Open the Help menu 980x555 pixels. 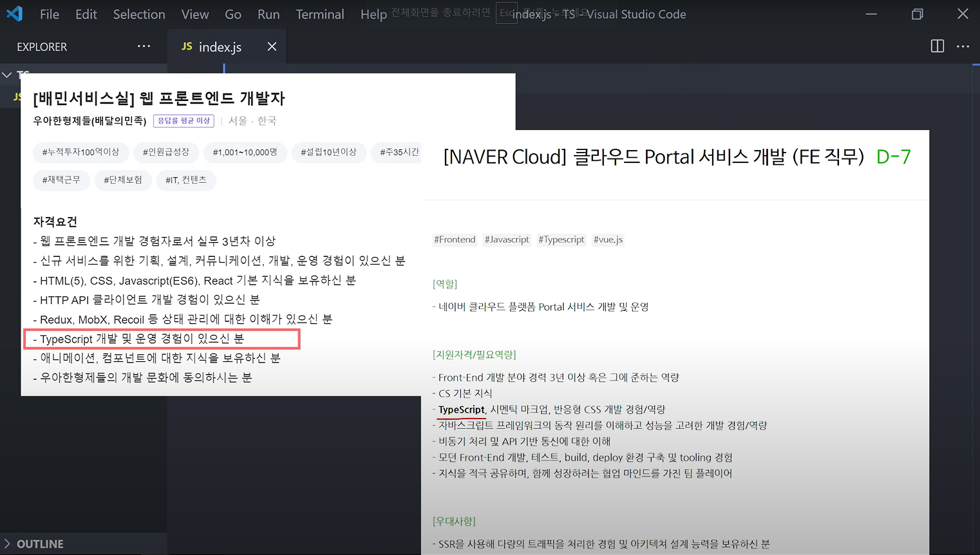click(373, 14)
